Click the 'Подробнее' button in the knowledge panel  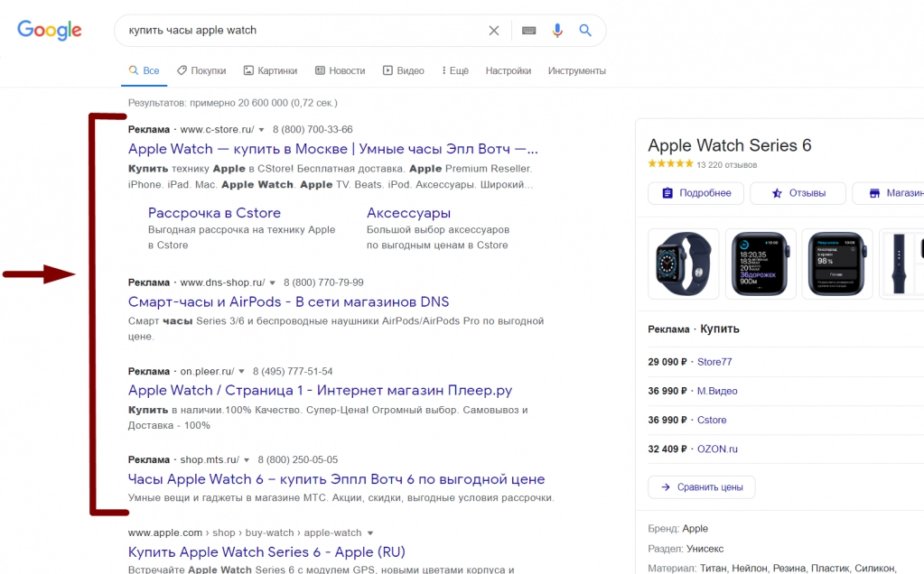pyautogui.click(x=696, y=193)
